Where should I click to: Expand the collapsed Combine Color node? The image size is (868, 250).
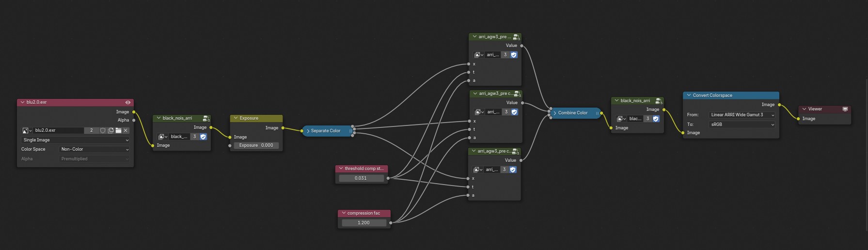555,113
